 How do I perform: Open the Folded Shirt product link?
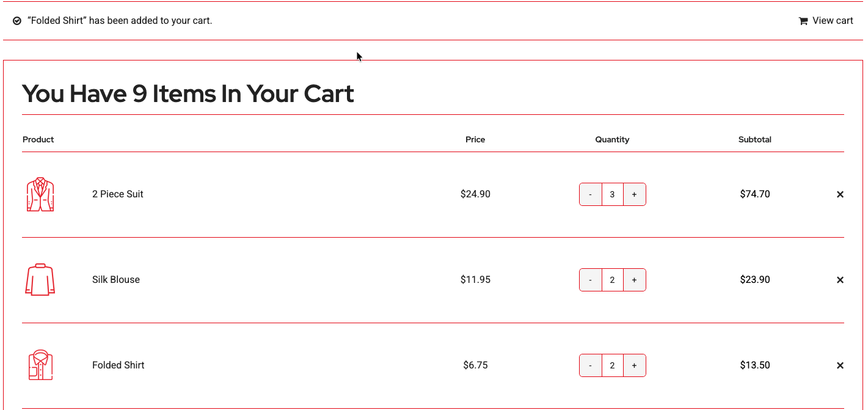click(119, 365)
